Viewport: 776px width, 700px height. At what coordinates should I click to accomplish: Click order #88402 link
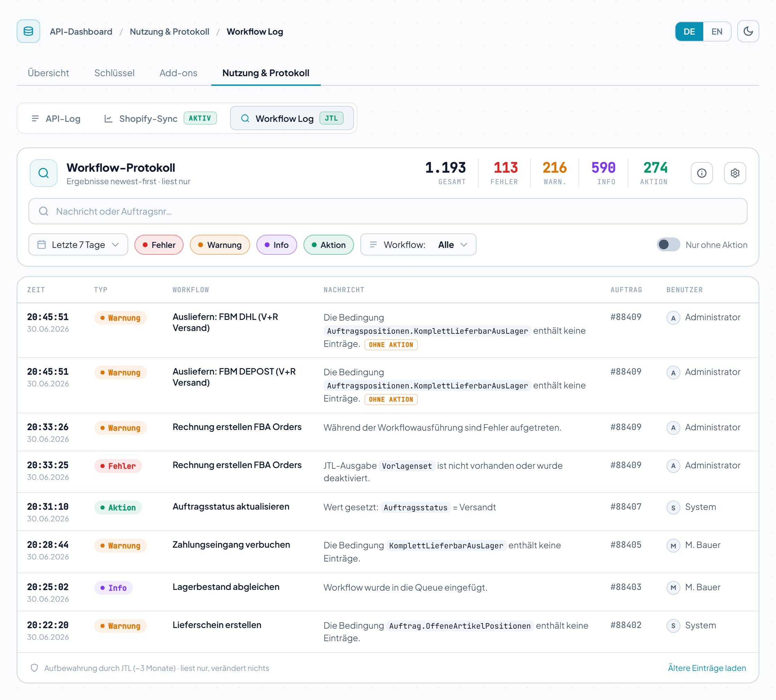pos(626,625)
